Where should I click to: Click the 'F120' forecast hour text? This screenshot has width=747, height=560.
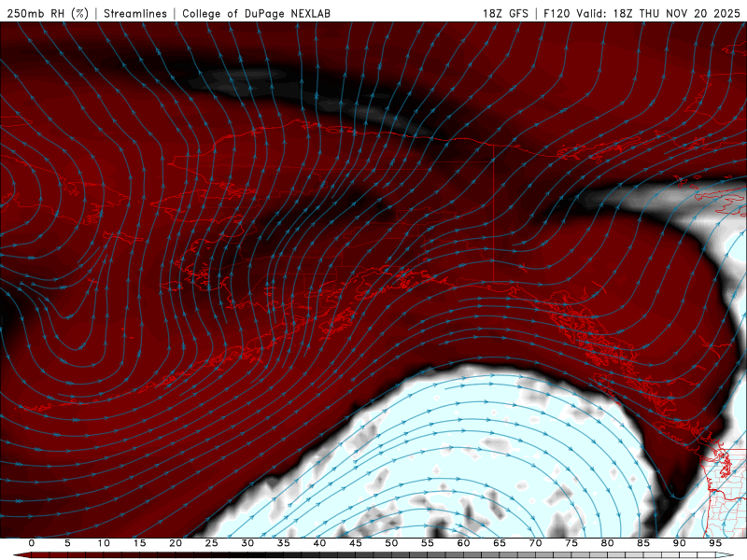click(x=557, y=13)
